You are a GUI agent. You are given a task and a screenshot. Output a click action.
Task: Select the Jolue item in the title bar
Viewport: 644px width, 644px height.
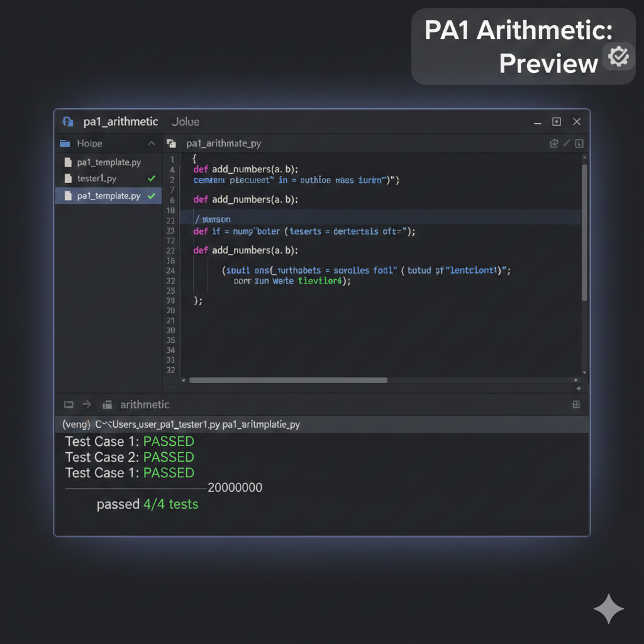click(186, 122)
